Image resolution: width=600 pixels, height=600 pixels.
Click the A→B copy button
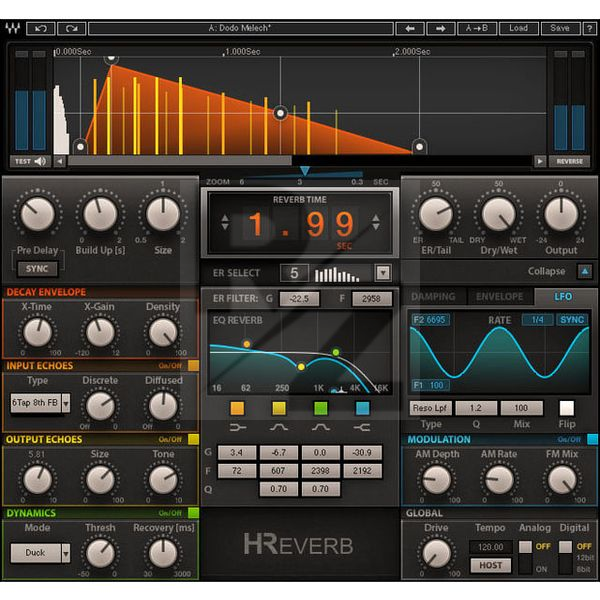click(477, 28)
